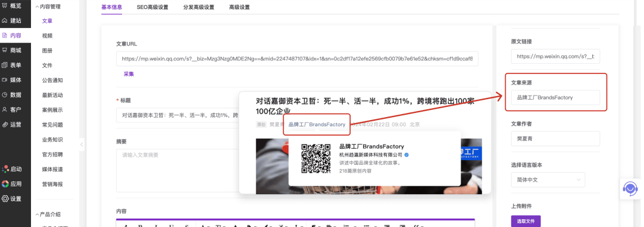Select the 内容 section in dark sidebar

click(11, 35)
